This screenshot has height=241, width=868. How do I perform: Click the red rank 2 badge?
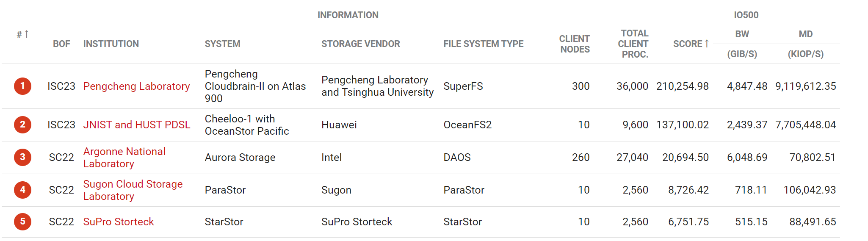[x=22, y=125]
